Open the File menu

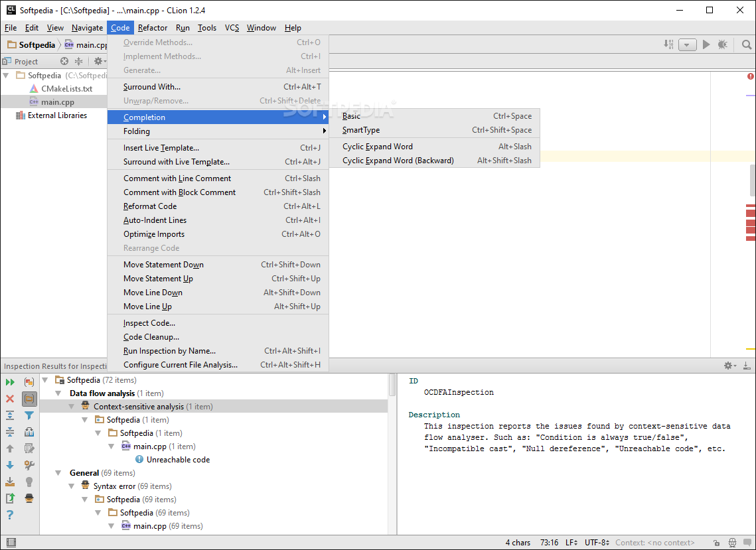[11, 27]
